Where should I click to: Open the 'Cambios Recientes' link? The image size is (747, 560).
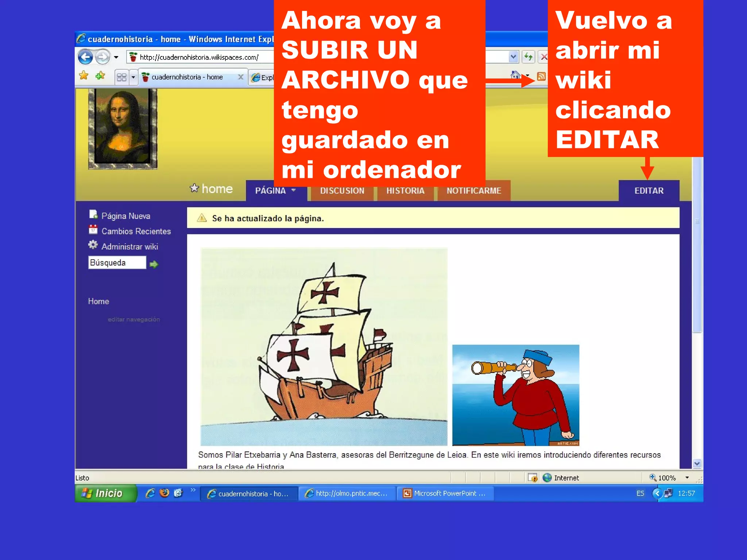point(136,232)
